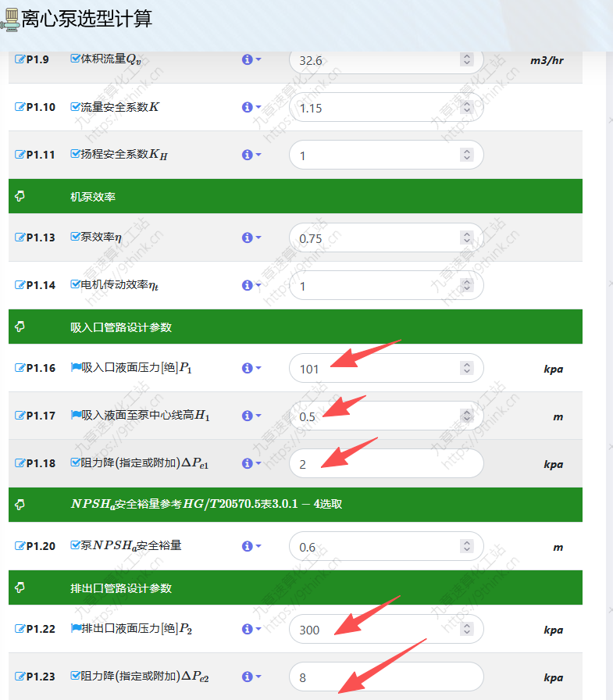Toggle the 扬程安全系数 KH checkbox
613x700 pixels.
[x=76, y=154]
